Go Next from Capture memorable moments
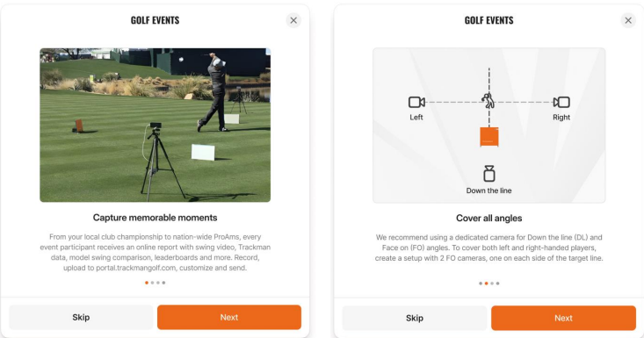Viewport: 644px width, 338px height. (229, 317)
